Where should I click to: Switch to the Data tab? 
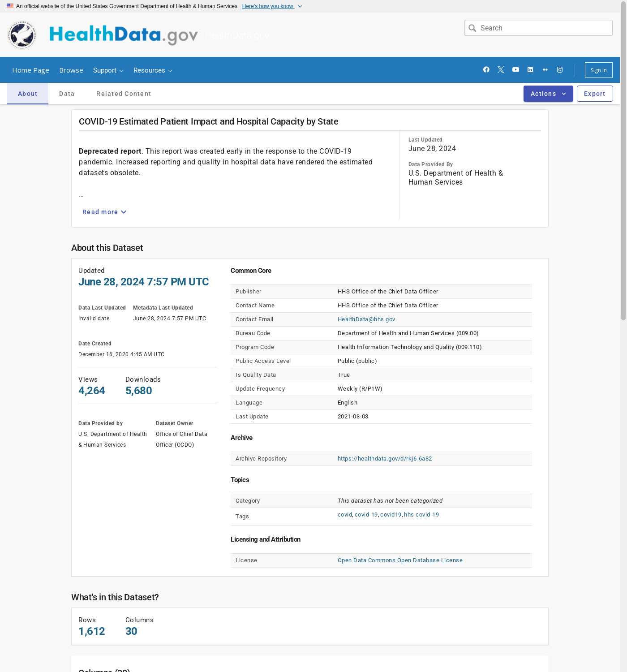67,94
